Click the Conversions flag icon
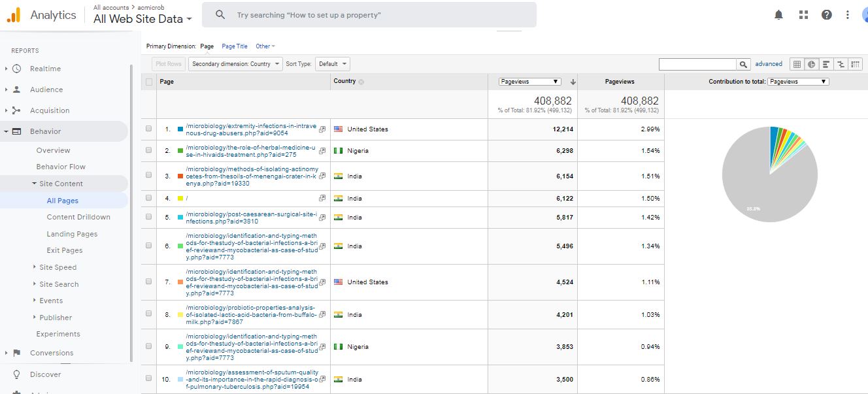The width and height of the screenshot is (868, 394). (x=16, y=353)
